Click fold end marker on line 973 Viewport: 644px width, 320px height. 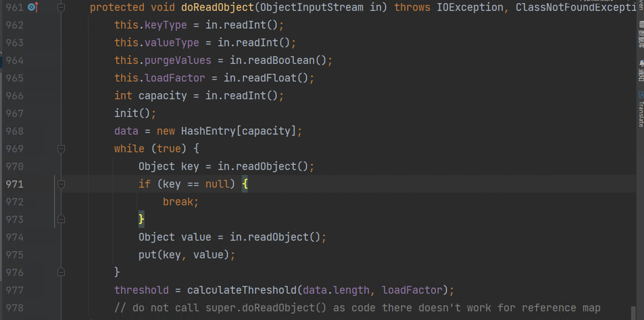(x=61, y=219)
